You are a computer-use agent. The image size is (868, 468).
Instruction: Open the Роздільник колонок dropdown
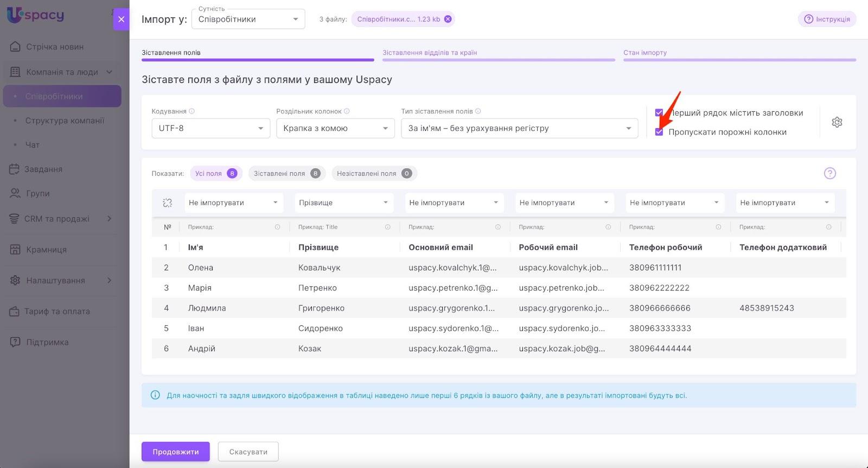[335, 129]
